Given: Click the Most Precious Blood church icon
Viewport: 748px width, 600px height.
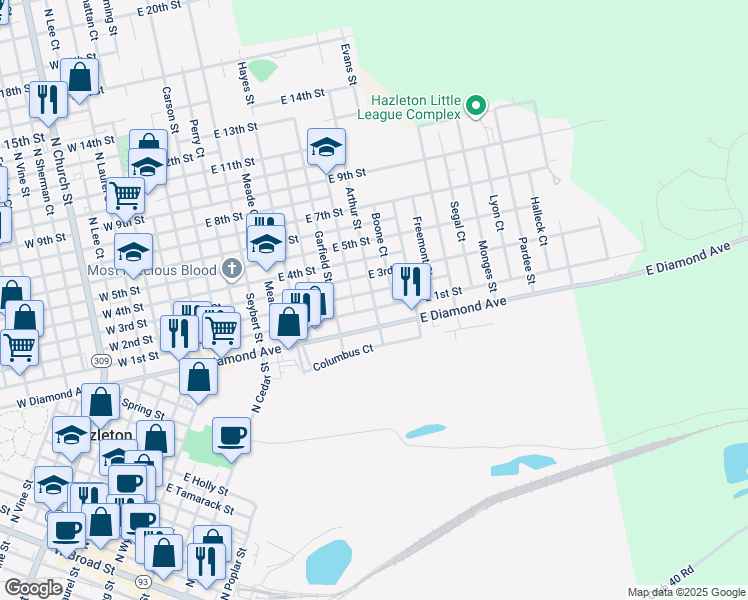Looking at the screenshot, I should coord(232,268).
